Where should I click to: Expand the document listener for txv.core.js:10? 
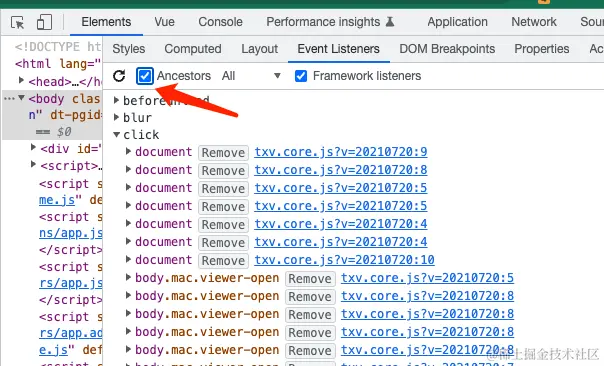(128, 259)
